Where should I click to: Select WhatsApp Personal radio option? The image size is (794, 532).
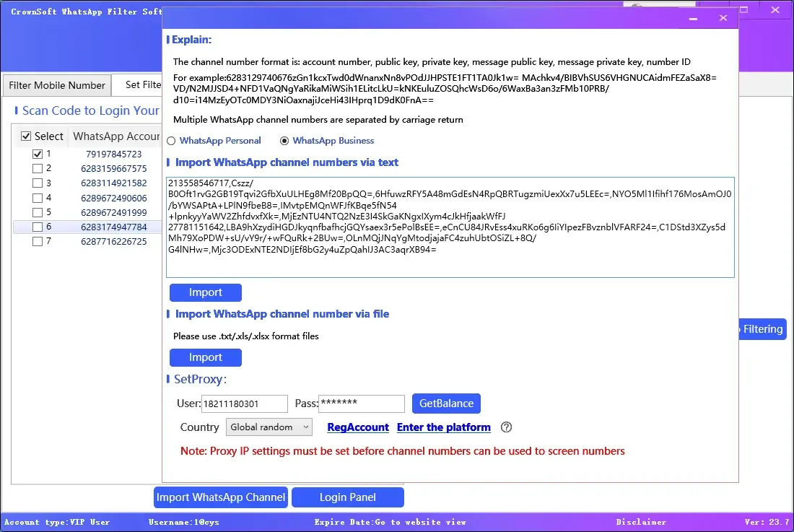pyautogui.click(x=172, y=141)
